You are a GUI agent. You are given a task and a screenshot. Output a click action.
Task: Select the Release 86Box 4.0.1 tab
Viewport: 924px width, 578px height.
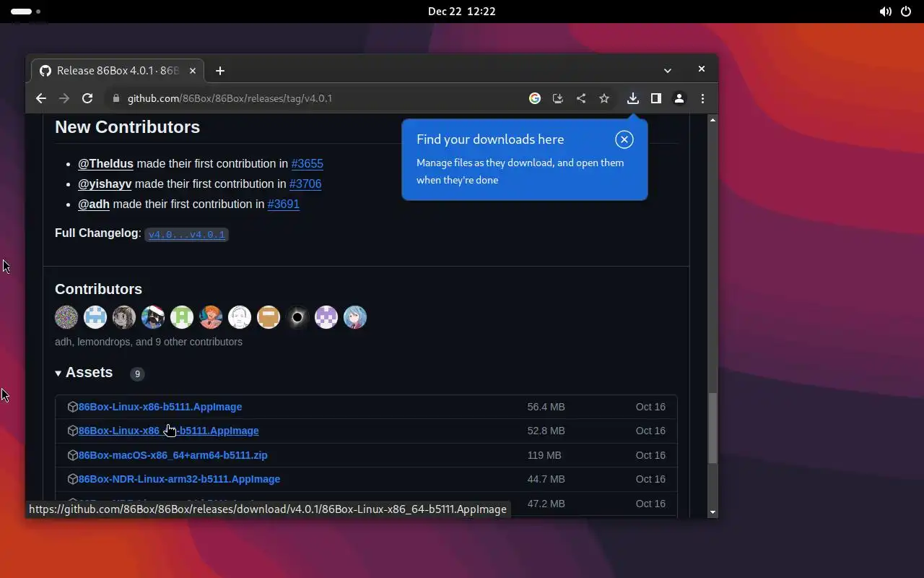click(118, 70)
